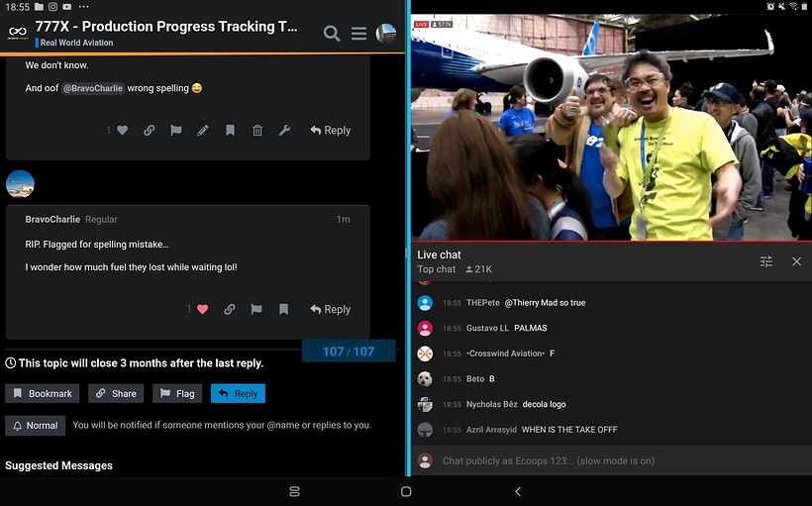This screenshot has width=812, height=506.
Task: Open BravoCharlie's avatar above the post
Action: click(x=20, y=184)
